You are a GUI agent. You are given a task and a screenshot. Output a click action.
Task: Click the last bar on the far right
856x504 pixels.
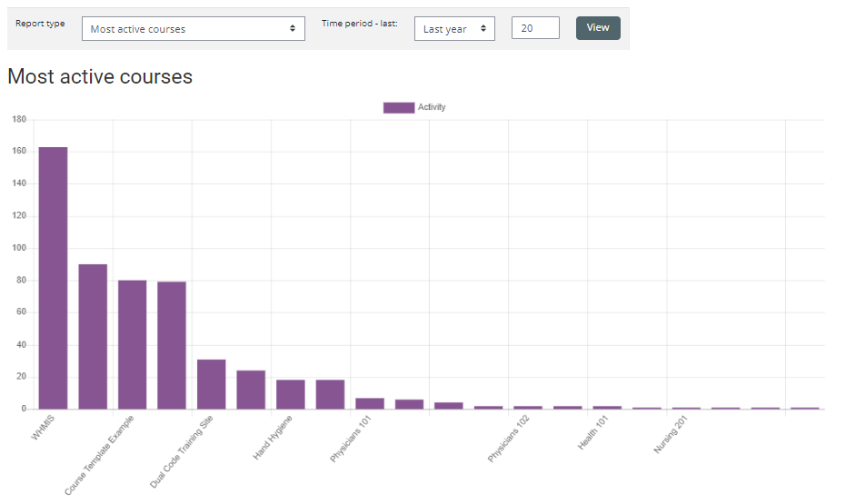coord(804,408)
